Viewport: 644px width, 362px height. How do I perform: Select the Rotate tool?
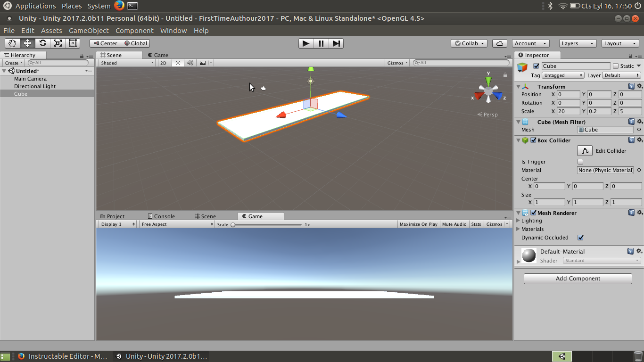42,43
